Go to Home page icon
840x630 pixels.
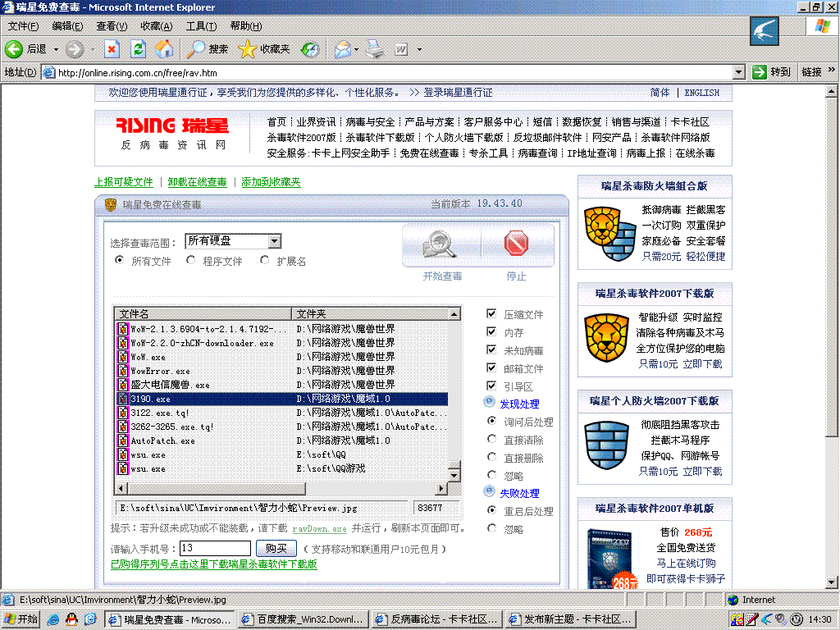click(164, 49)
